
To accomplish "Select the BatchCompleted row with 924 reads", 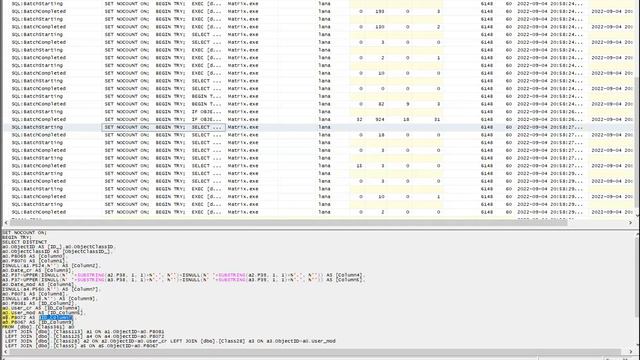I will (318, 120).
